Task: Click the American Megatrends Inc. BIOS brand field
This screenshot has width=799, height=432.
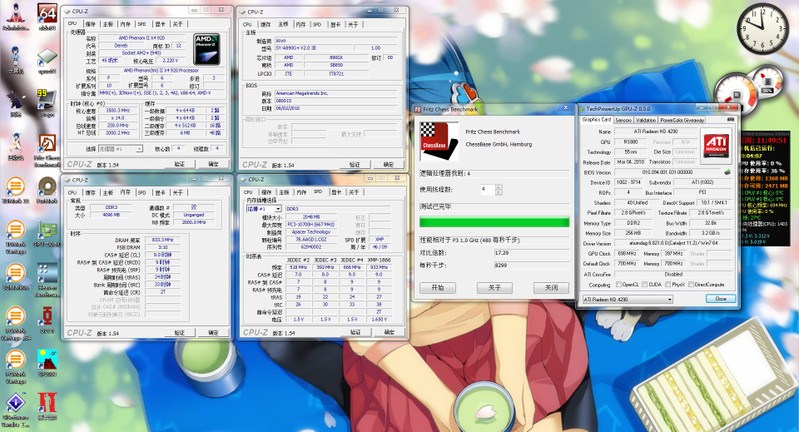Action: [336, 94]
